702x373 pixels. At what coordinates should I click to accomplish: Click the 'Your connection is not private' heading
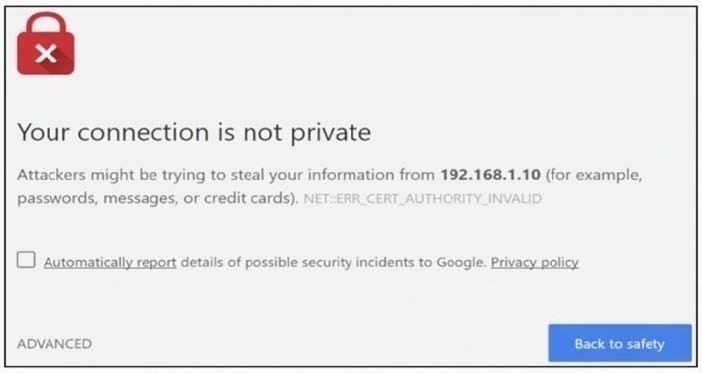click(194, 133)
